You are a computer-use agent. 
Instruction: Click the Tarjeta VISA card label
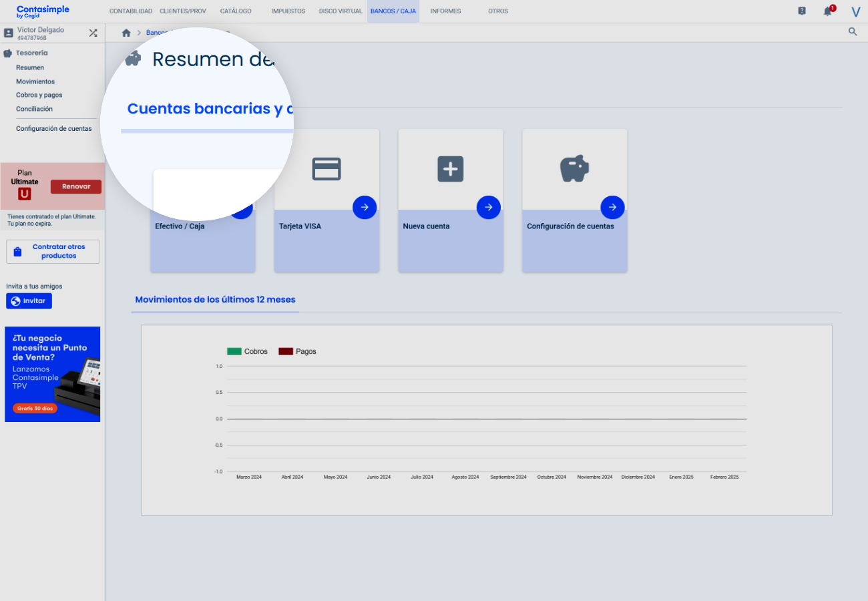300,226
